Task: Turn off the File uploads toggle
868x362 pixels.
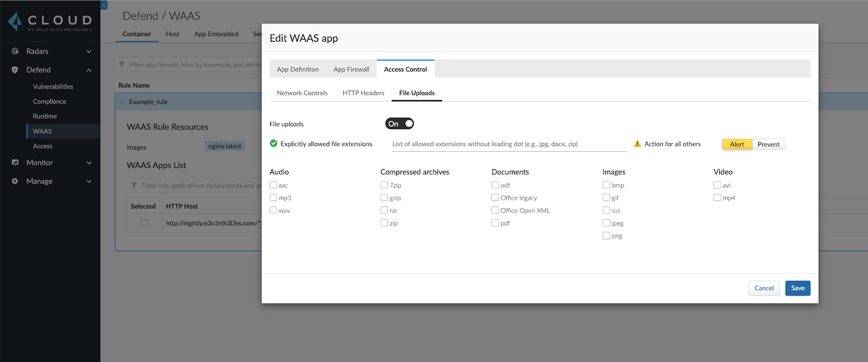Action: pos(400,124)
